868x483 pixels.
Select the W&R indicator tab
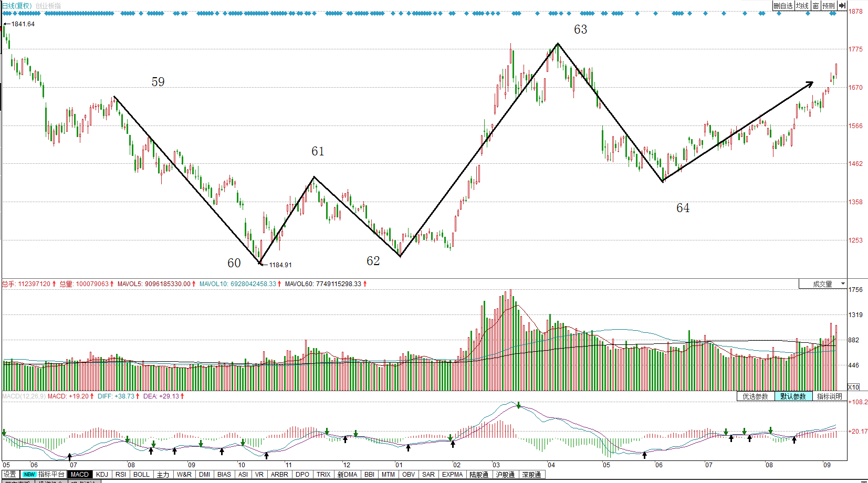[184, 474]
